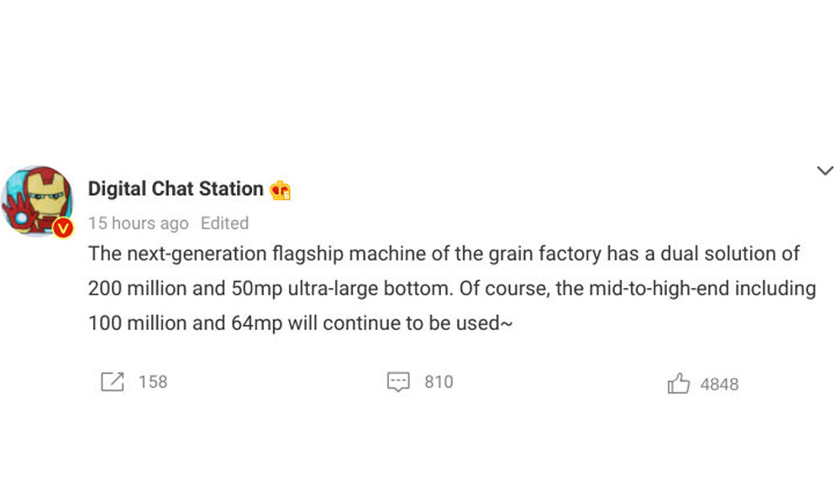
Task: Click the '15 hours ago' timestamp
Action: (x=138, y=223)
